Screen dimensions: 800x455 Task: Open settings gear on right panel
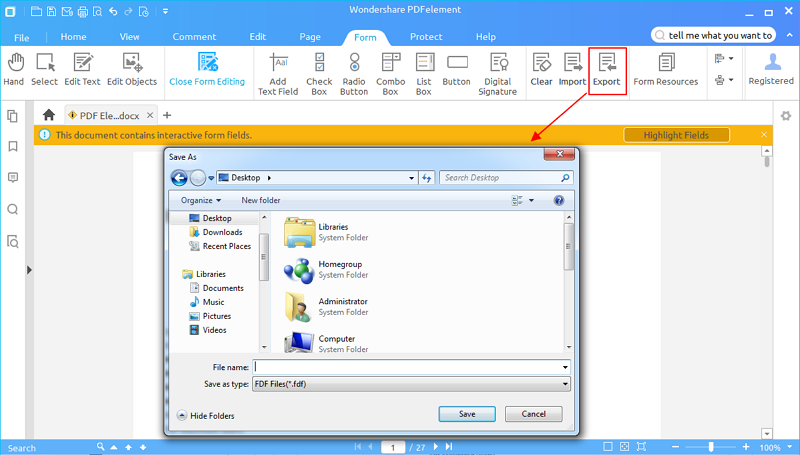click(x=786, y=116)
